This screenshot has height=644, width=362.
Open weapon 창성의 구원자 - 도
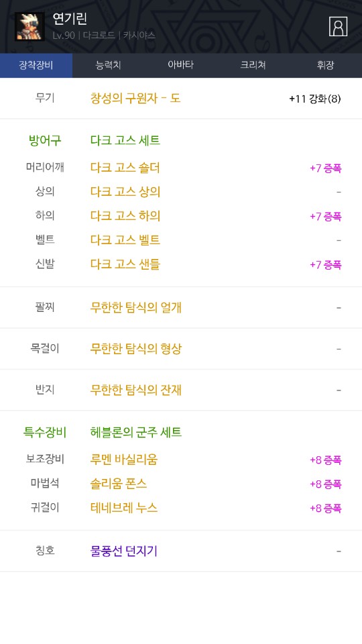coord(135,99)
